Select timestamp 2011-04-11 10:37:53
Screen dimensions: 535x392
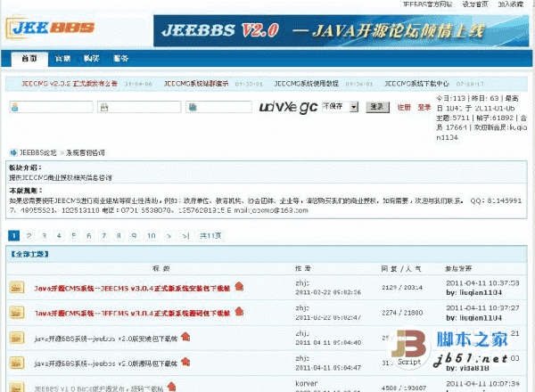tap(482, 283)
